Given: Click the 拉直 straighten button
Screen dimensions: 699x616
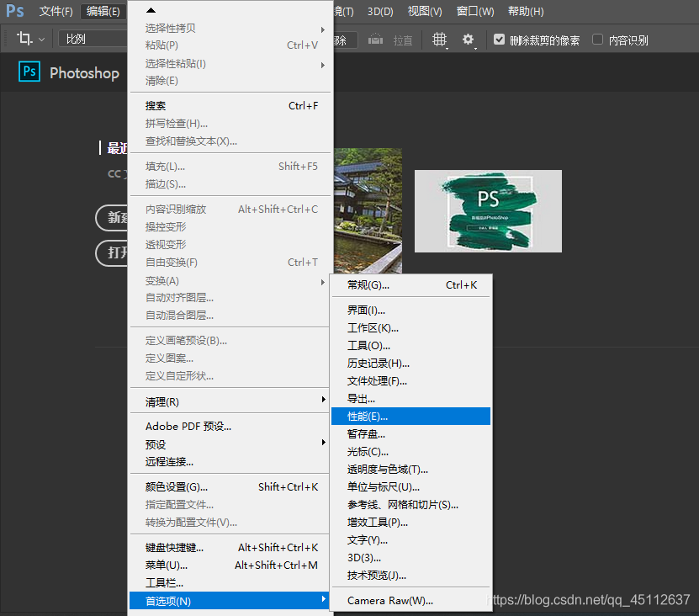Looking at the screenshot, I should pyautogui.click(x=403, y=40).
